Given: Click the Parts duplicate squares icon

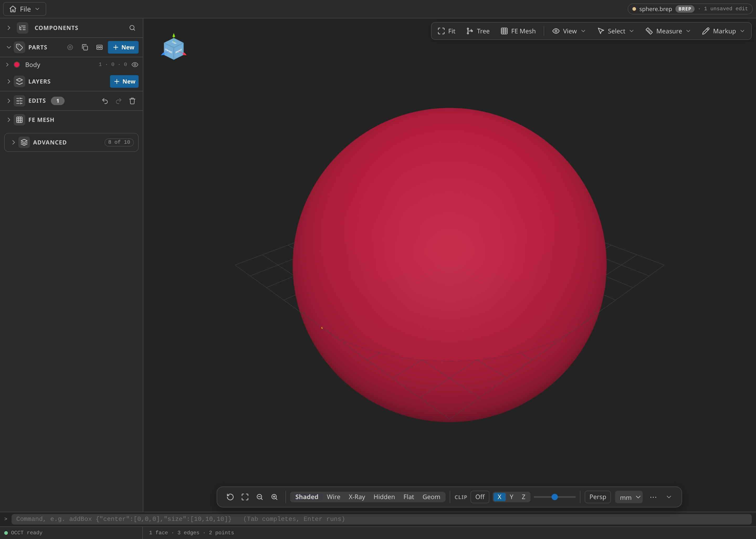Looking at the screenshot, I should tap(85, 48).
